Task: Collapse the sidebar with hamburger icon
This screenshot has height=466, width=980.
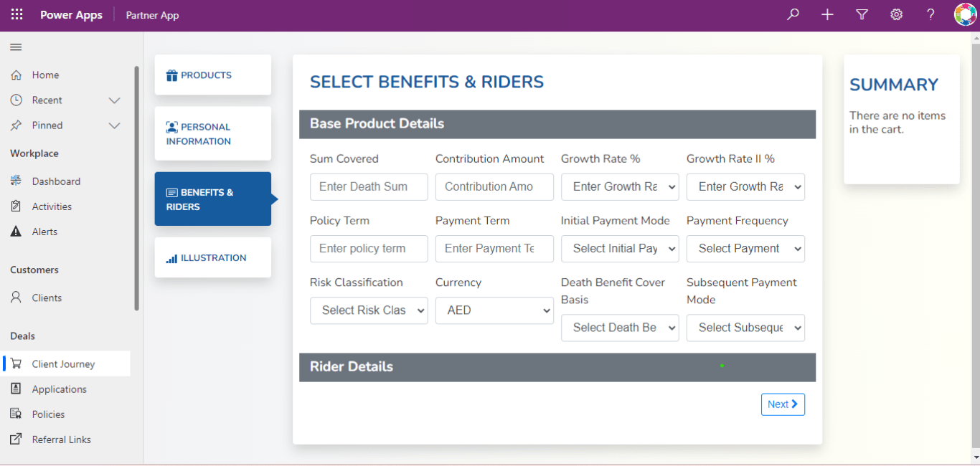Action: [x=16, y=47]
